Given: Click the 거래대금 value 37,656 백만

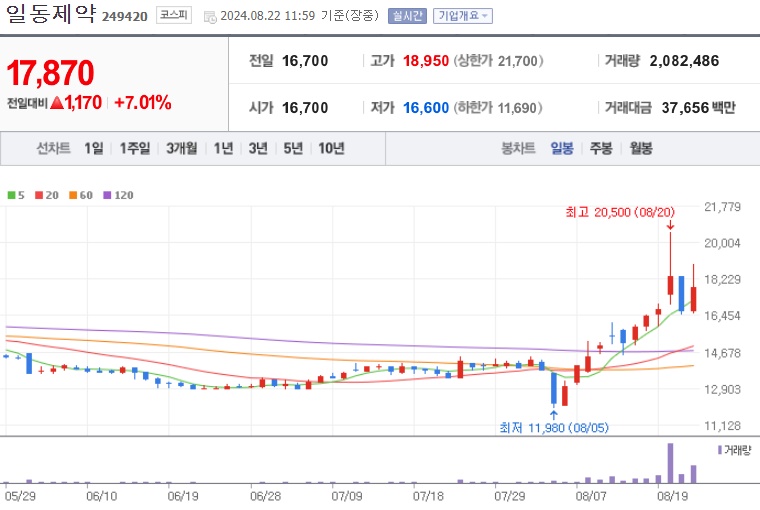Looking at the screenshot, I should (x=698, y=108).
